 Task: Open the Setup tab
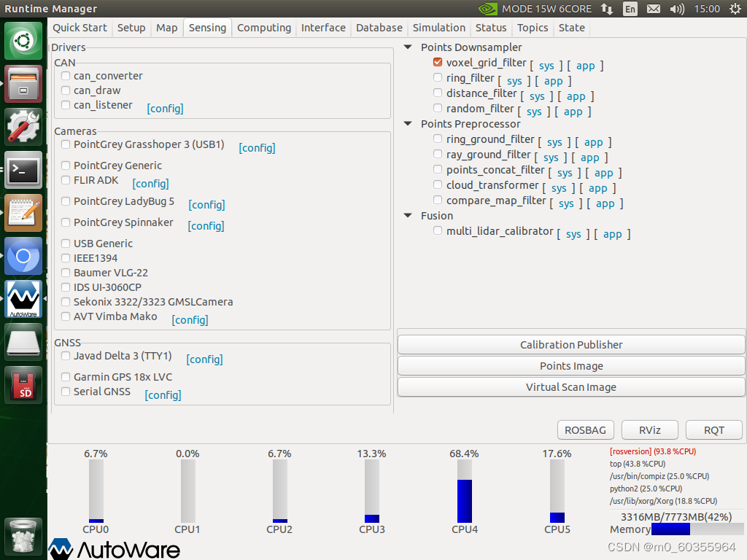point(131,28)
